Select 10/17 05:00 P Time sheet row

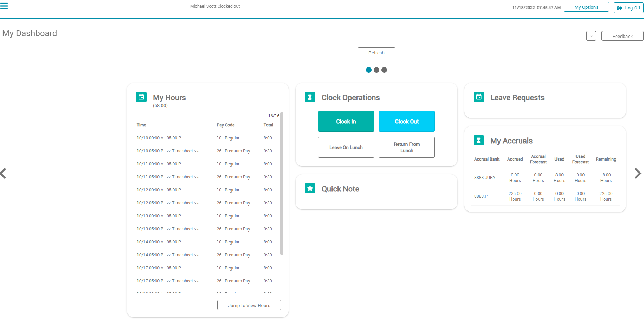pyautogui.click(x=206, y=281)
